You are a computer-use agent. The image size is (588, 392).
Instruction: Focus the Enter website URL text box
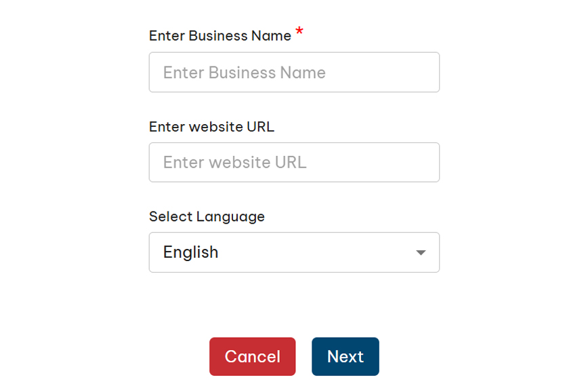[294, 162]
